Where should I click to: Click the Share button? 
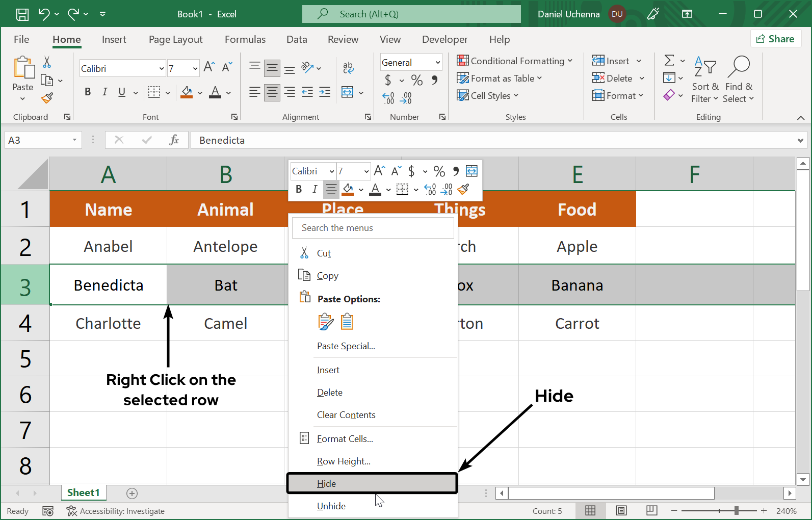pos(775,39)
